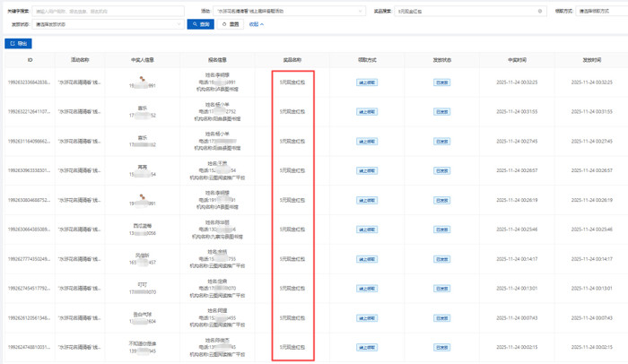Viewport: 628px width, 364px height.
Task: Click the 关键字搜索 keyword input field
Action: pos(108,12)
